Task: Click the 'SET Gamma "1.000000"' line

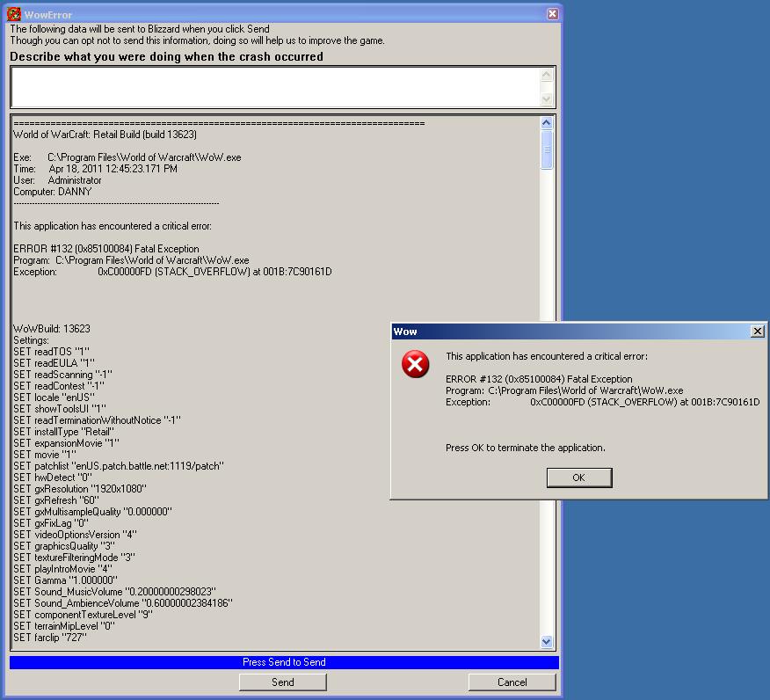Action: coord(65,580)
